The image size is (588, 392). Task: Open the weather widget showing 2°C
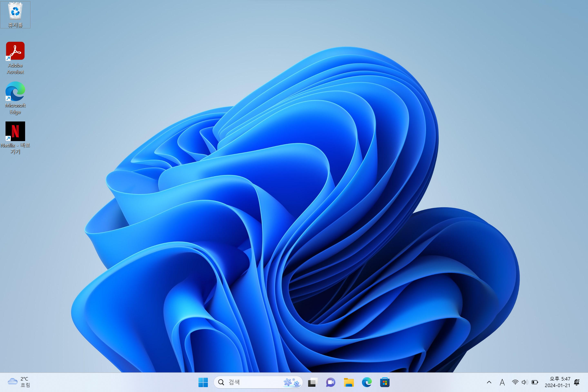coord(19,382)
